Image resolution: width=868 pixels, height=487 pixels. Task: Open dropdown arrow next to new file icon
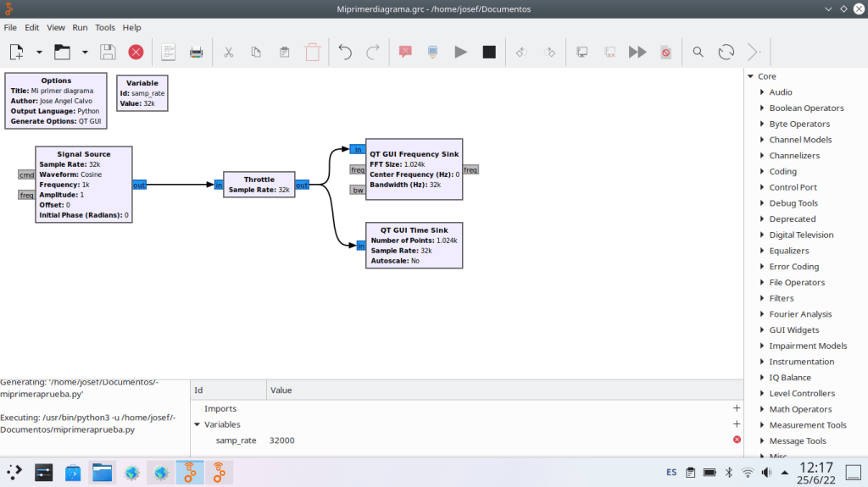pyautogui.click(x=39, y=52)
